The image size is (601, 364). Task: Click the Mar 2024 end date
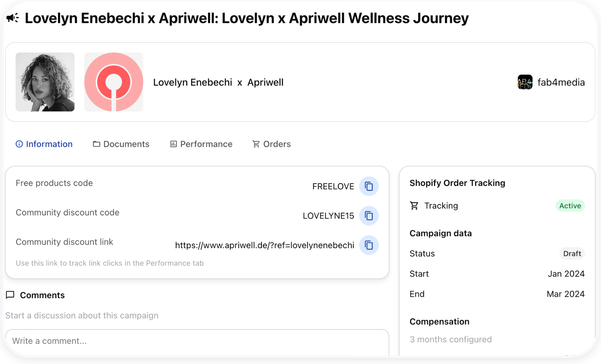click(566, 294)
